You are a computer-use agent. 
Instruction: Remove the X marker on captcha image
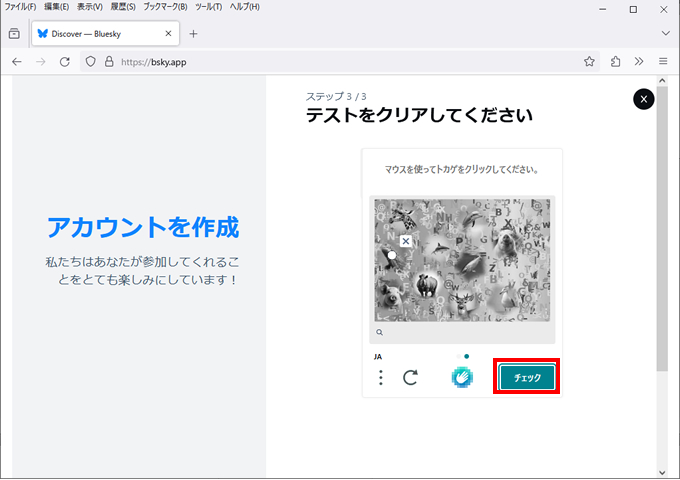click(x=405, y=241)
